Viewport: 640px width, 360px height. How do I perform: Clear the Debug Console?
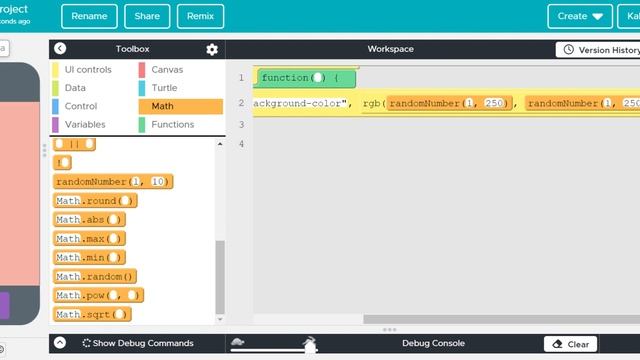pos(571,344)
